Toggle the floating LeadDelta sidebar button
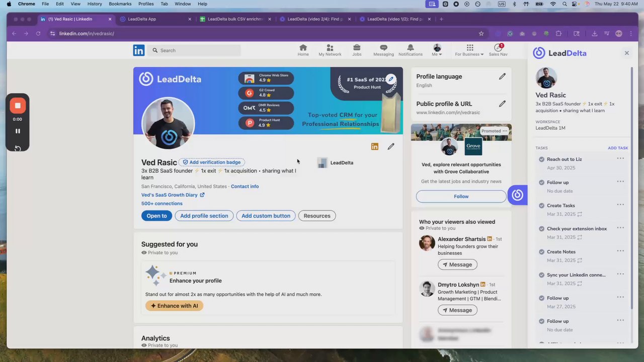This screenshot has width=644, height=362. (518, 195)
